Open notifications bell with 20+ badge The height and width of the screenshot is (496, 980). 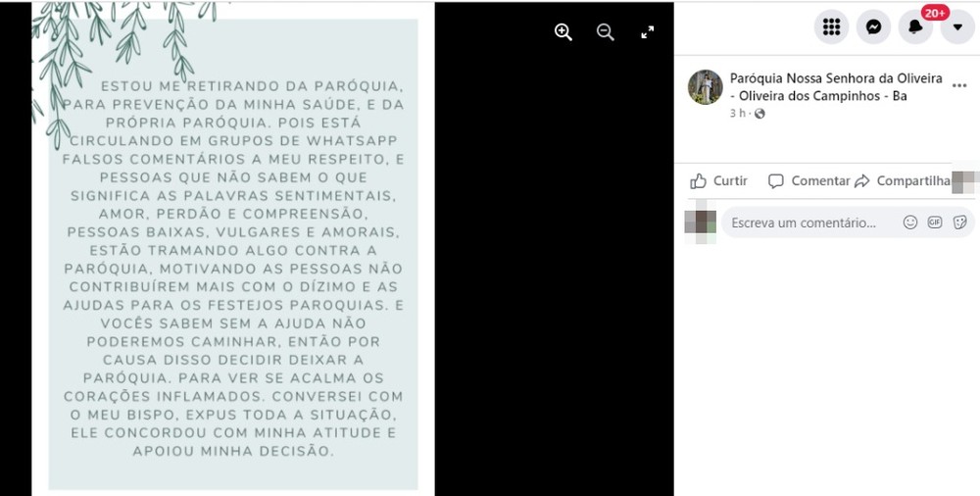pos(915,26)
